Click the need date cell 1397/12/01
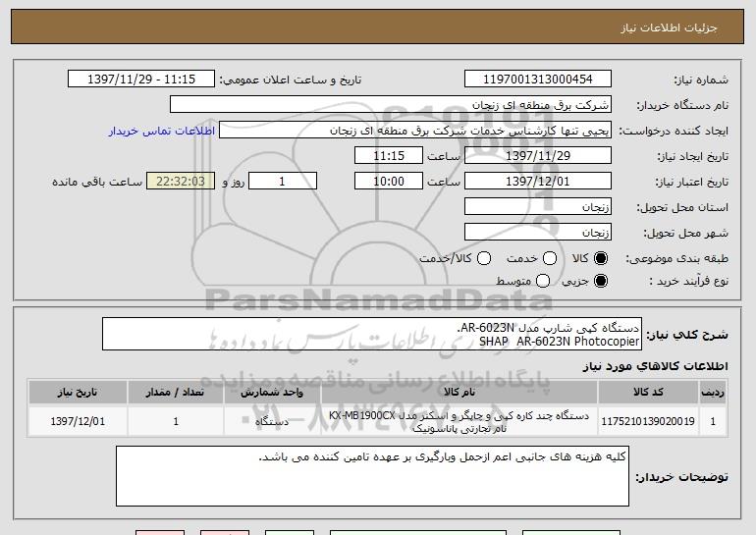This screenshot has width=756, height=535. pyautogui.click(x=78, y=421)
